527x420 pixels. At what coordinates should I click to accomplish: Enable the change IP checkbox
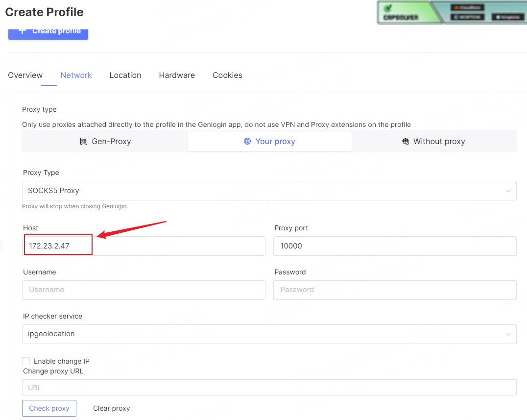coord(26,361)
